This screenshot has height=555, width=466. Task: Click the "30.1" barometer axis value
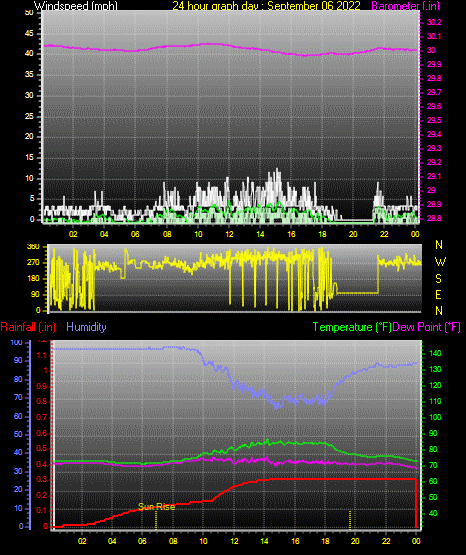tap(434, 36)
